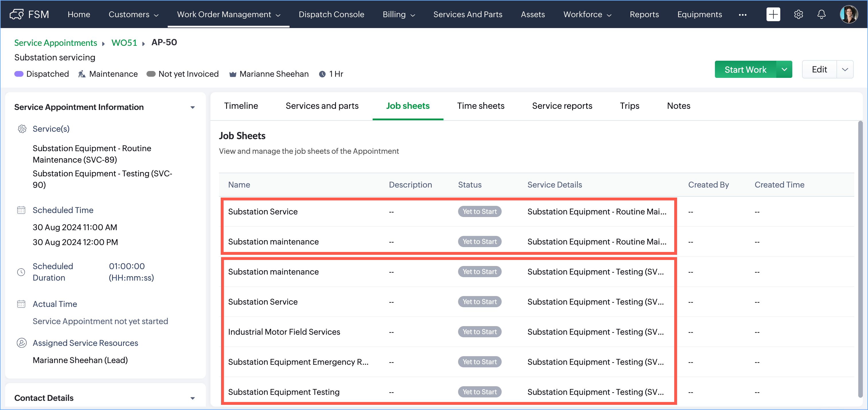This screenshot has height=410, width=868.
Task: Switch to Services and parts tab
Action: tap(322, 106)
